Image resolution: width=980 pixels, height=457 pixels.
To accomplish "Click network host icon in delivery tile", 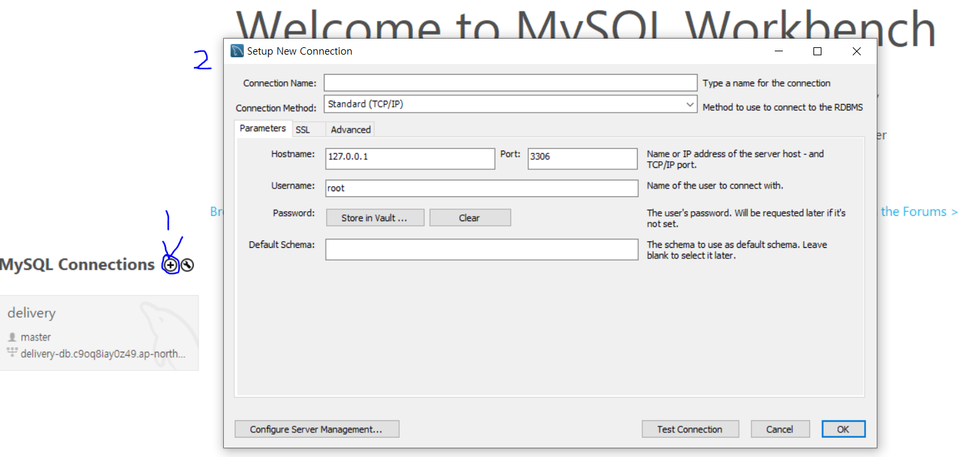I will [x=12, y=353].
